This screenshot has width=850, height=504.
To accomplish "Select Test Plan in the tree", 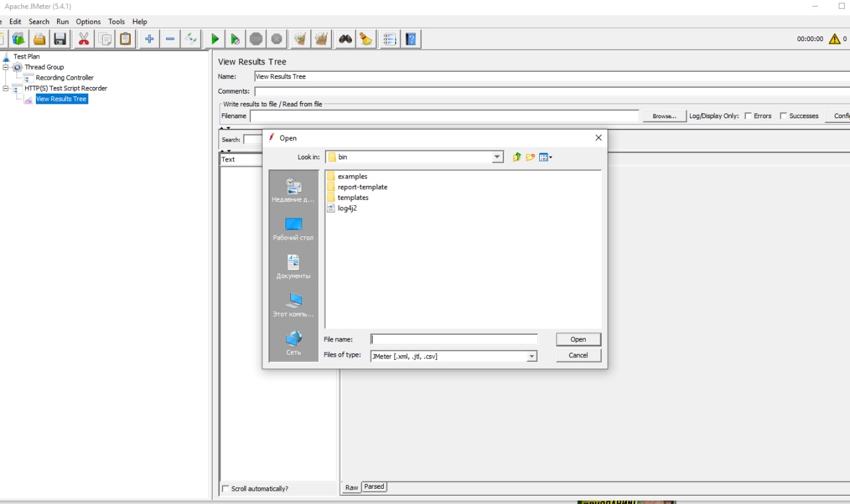I will coord(27,56).
